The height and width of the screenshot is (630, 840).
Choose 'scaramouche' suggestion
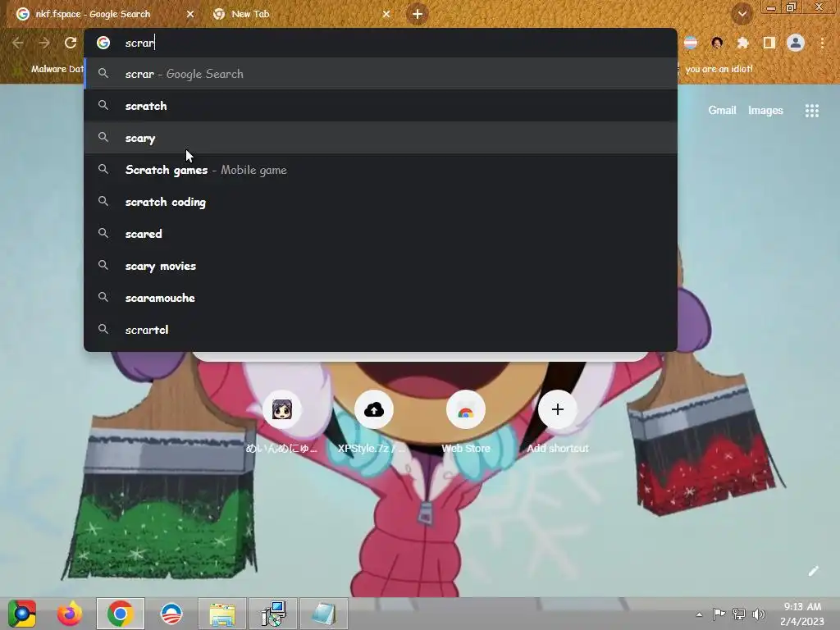(x=381, y=298)
